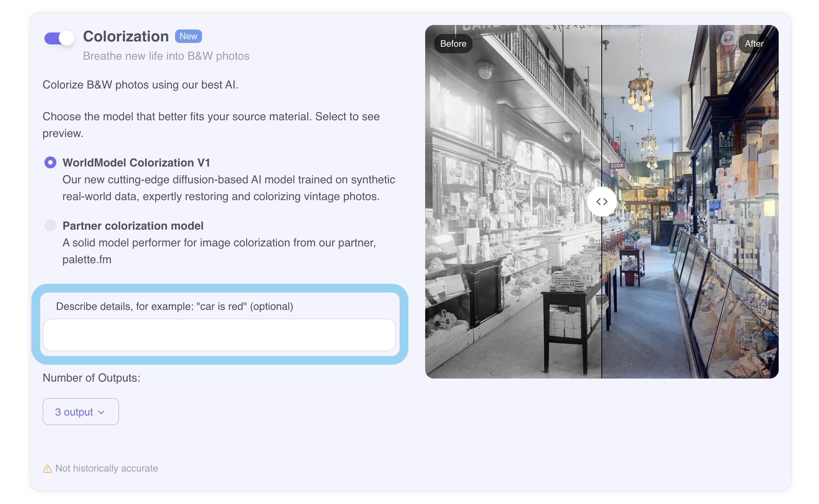Screen dimensions: 819x504
Task: Click the black-and-white half of preview
Action: (513, 202)
